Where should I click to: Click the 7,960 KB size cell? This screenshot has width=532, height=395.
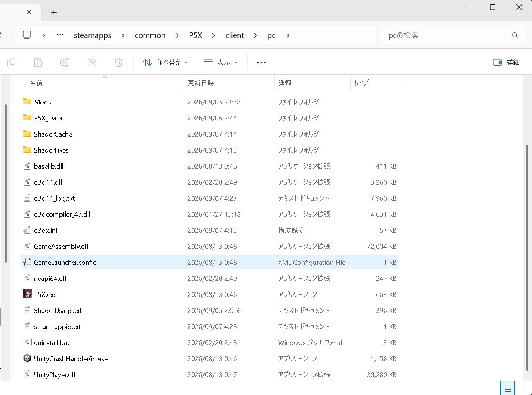tap(383, 198)
